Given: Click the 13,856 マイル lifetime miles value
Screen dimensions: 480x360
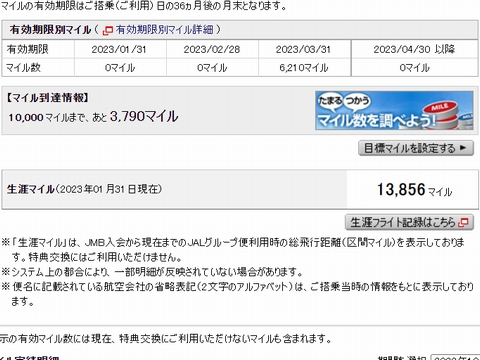Looking at the screenshot, I should coord(414,190).
